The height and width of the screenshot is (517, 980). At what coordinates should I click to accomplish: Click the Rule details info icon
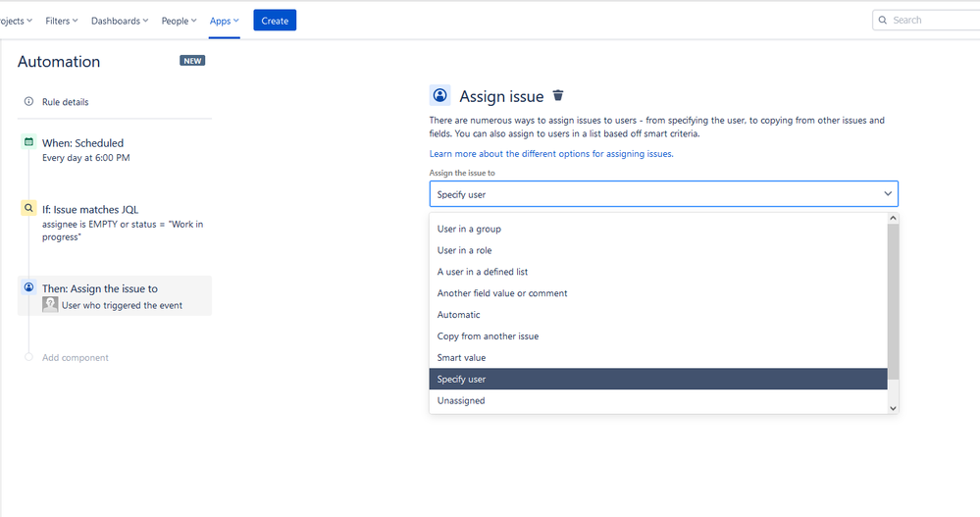[x=28, y=101]
